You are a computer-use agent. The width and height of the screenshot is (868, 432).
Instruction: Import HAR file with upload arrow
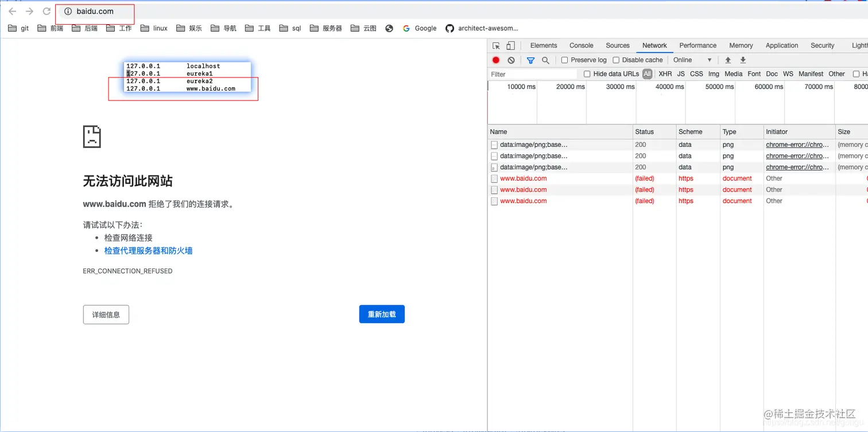coord(728,60)
